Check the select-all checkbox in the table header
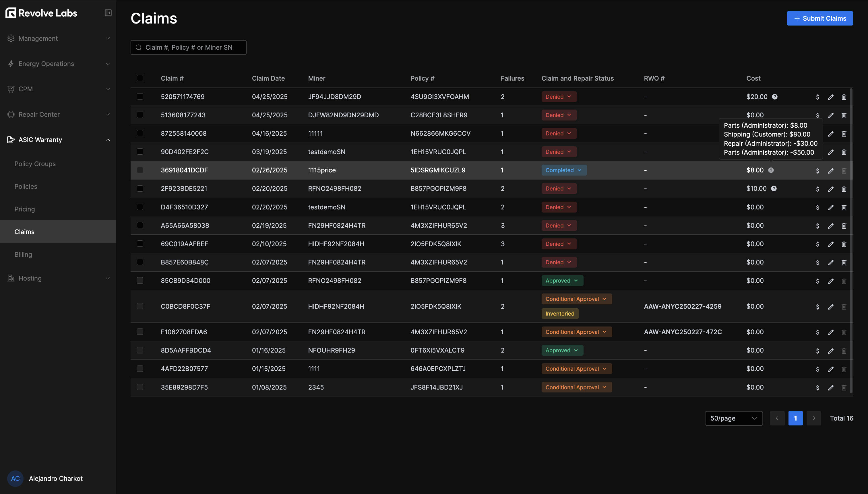This screenshot has width=868, height=494. coord(140,78)
